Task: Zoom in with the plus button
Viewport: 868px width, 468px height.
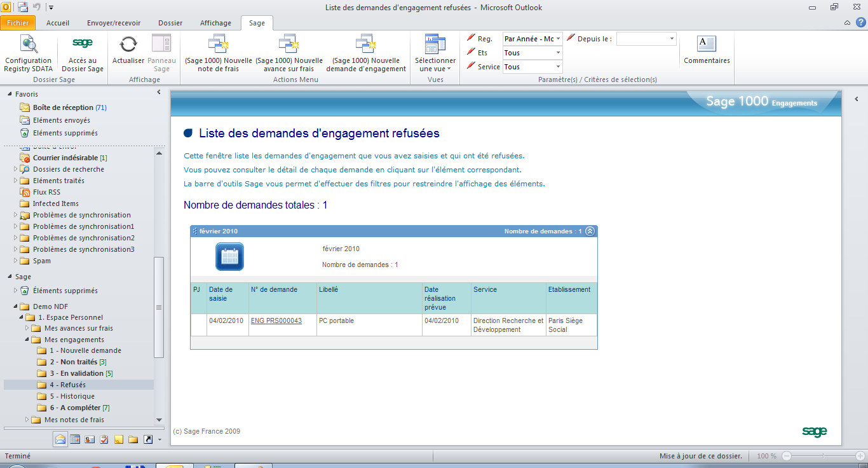Action: click(860, 456)
